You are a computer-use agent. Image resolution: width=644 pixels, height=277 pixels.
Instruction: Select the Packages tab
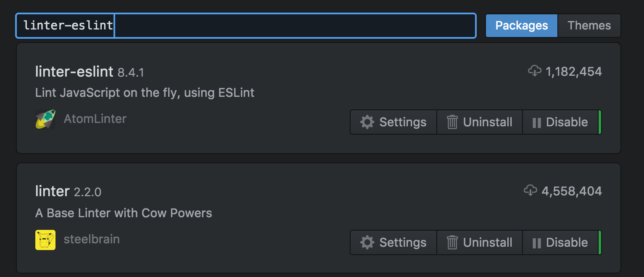[x=522, y=26]
